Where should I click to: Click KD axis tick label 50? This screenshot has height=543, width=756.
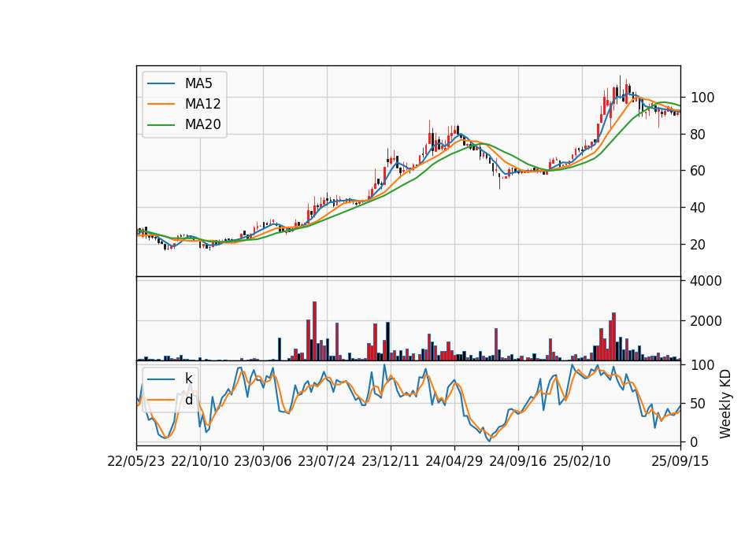tap(698, 404)
